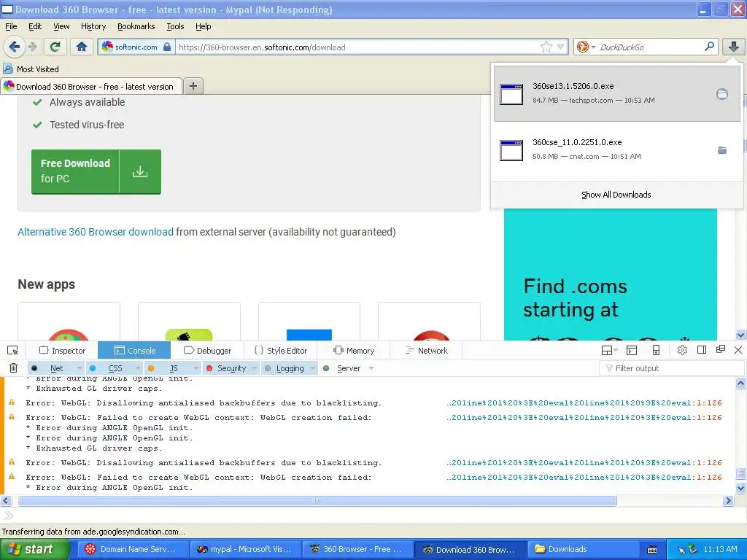This screenshot has width=747, height=560.
Task: Click the Windows Start button
Action: (x=35, y=549)
